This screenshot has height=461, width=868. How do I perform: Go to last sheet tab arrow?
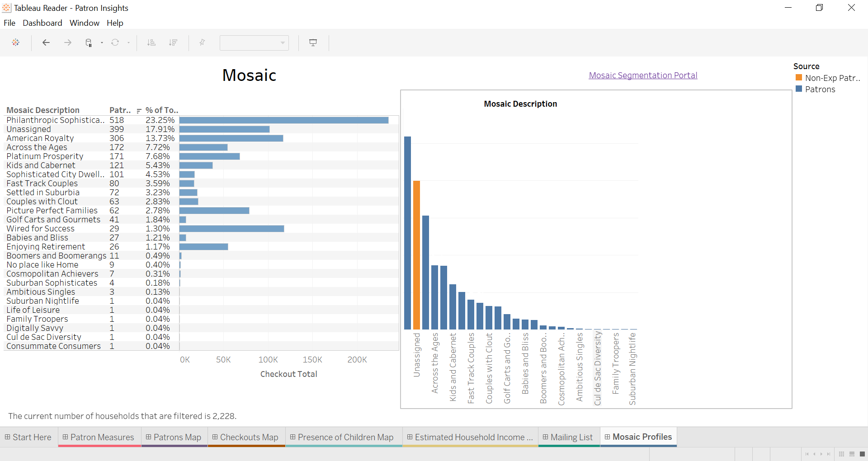coord(829,454)
